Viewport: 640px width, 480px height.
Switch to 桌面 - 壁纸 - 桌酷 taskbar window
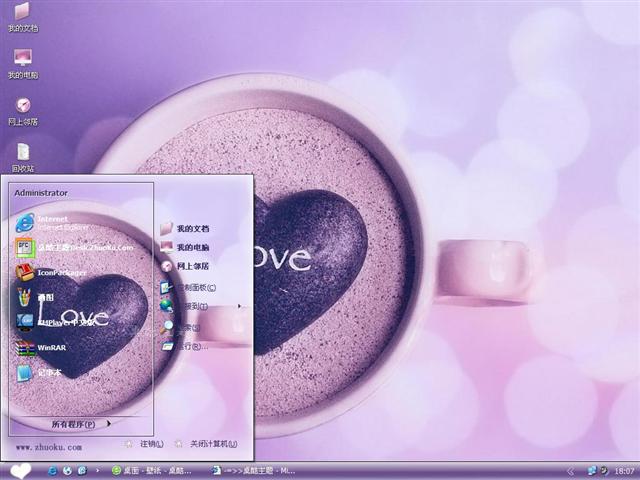click(x=152, y=471)
